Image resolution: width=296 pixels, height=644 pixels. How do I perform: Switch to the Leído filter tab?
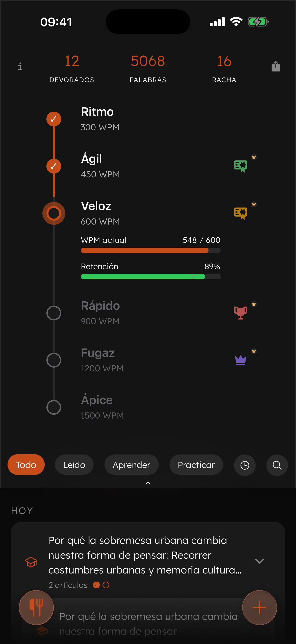[x=74, y=465]
